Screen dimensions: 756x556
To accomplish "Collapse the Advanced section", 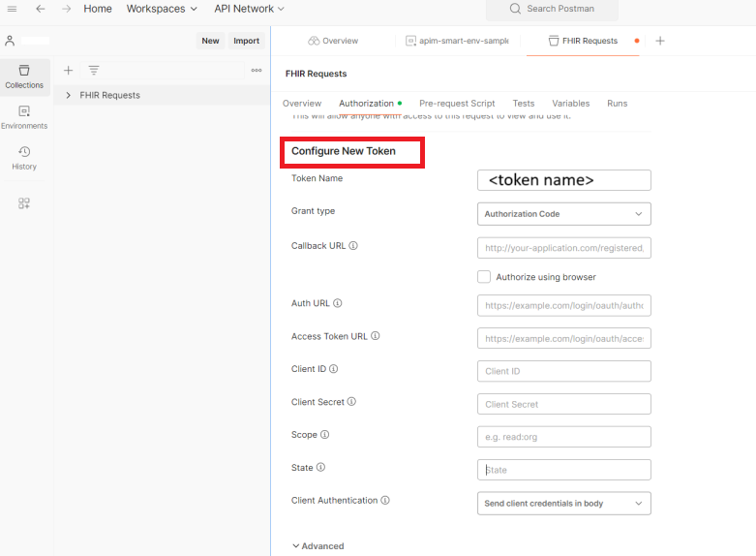I will [x=318, y=546].
